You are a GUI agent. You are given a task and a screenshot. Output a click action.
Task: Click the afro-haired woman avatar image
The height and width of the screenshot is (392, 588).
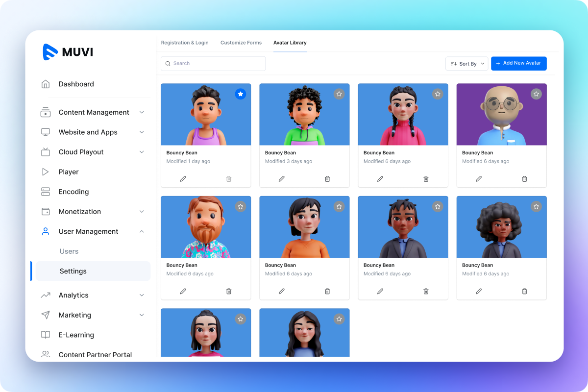tap(502, 227)
